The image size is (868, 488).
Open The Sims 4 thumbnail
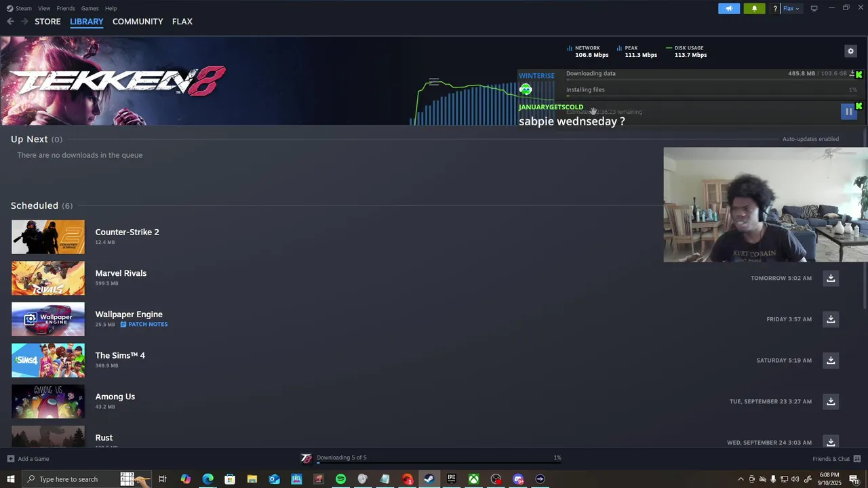[48, 361]
